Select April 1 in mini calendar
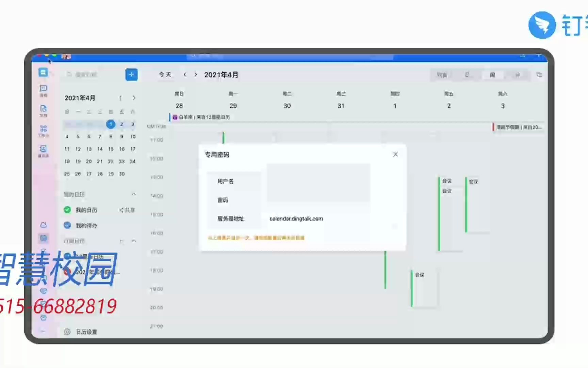Screen dimensions: 588x368 tap(111, 124)
